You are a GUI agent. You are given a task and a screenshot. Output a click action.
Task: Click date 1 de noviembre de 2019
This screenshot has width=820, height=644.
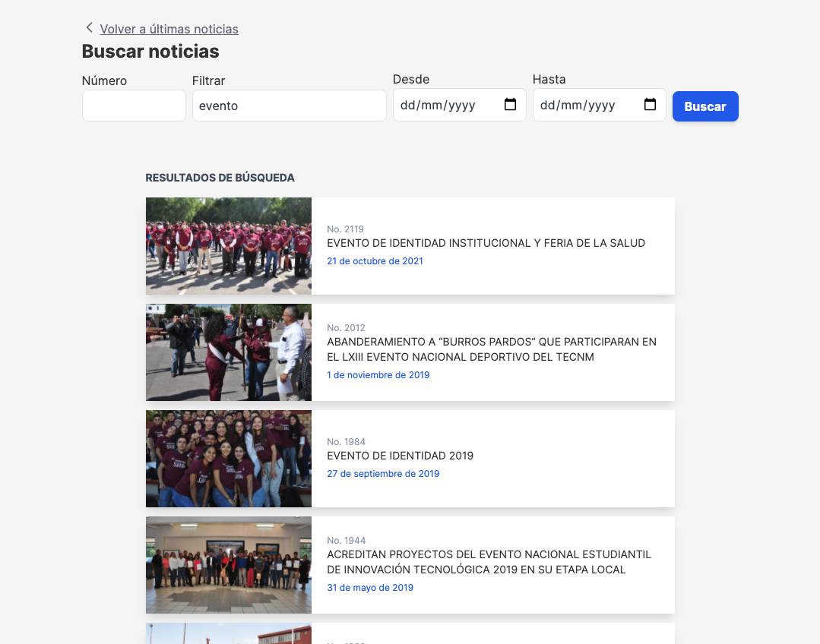coord(378,375)
